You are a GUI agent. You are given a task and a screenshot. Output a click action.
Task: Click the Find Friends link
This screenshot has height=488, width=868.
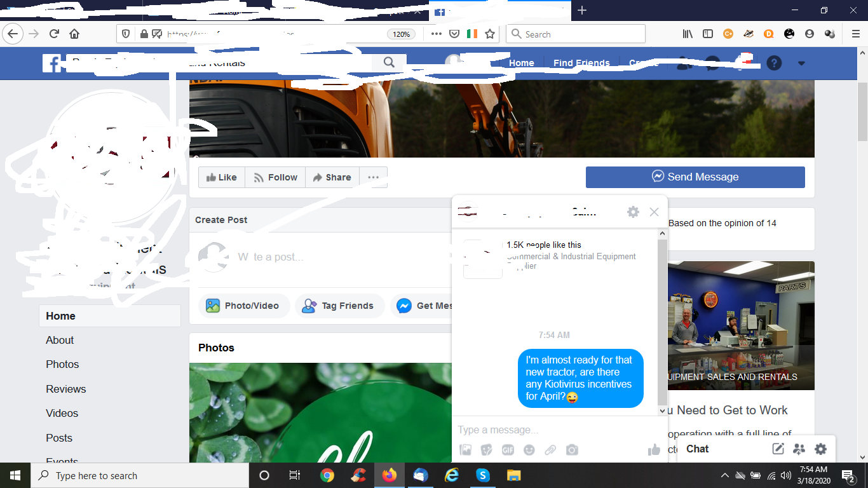click(581, 63)
